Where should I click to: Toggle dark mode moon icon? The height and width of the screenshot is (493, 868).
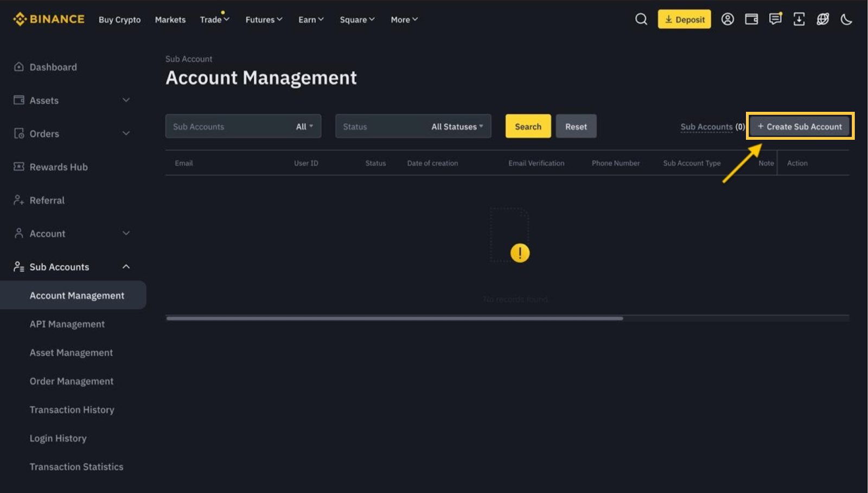tap(846, 20)
